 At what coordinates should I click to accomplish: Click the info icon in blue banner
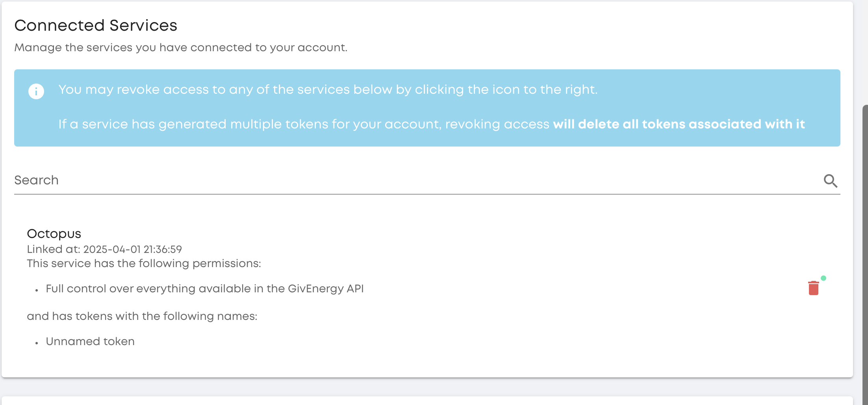click(36, 91)
